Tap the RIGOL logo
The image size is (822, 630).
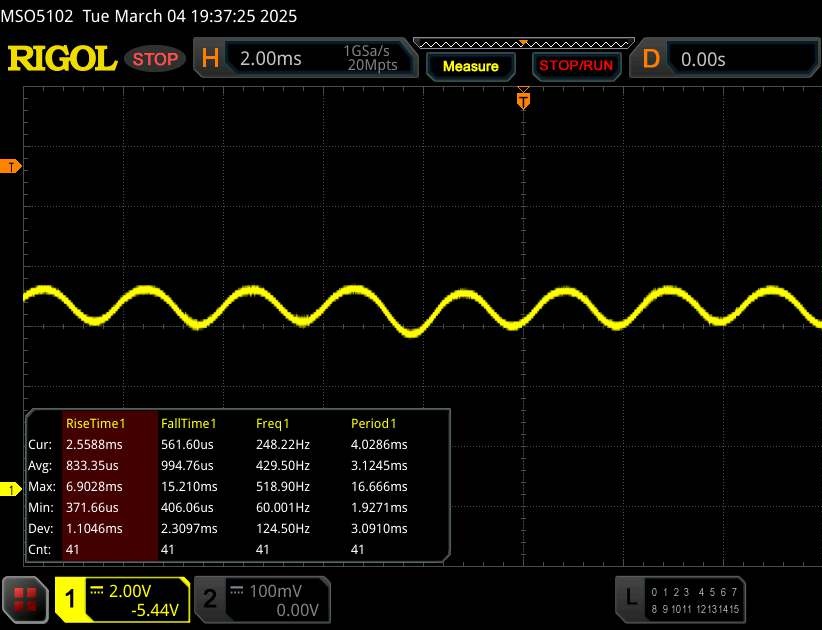[62, 58]
